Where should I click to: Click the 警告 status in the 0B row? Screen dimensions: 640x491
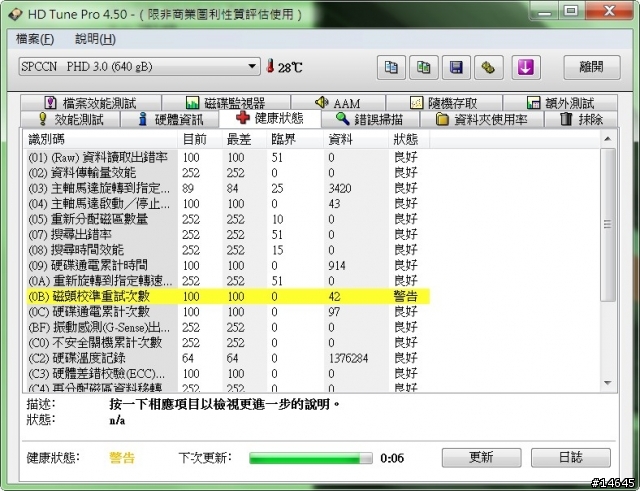[405, 296]
